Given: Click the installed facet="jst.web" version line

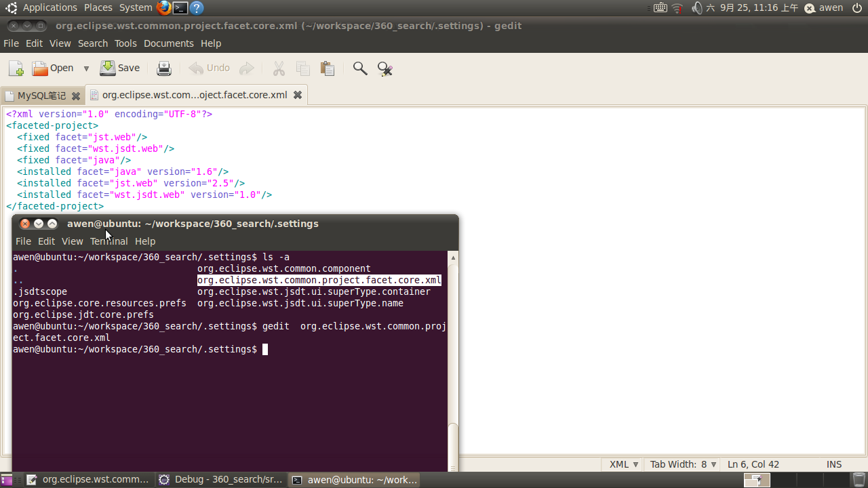Looking at the screenshot, I should (131, 183).
